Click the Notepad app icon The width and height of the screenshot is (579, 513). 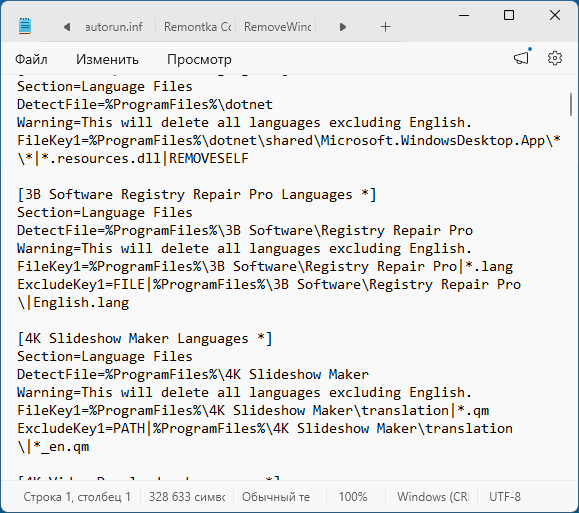point(25,26)
